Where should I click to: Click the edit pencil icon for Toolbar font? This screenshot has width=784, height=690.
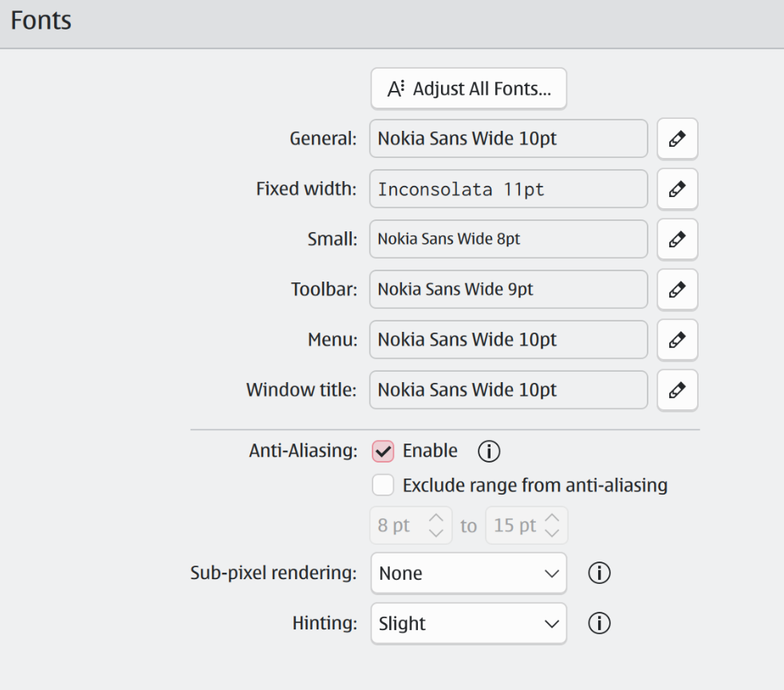677,290
